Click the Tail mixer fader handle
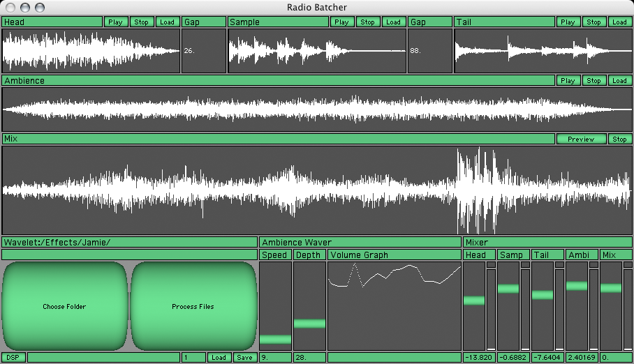 coord(543,295)
